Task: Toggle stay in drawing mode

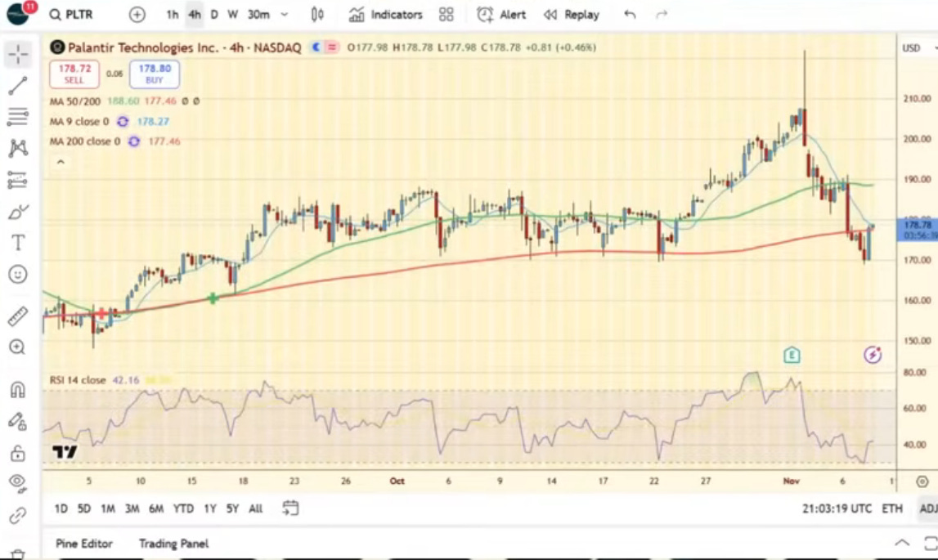Action: pyautogui.click(x=18, y=422)
